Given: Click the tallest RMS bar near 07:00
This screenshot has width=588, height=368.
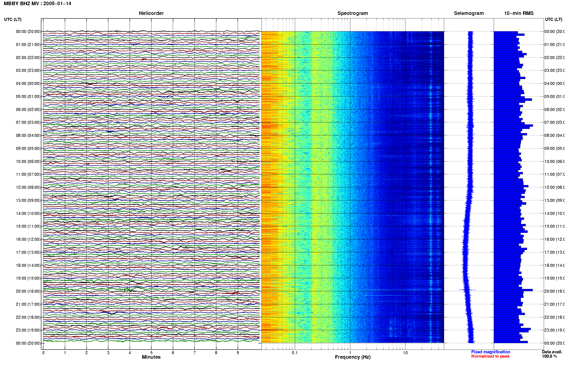Looking at the screenshot, I should tap(513, 126).
